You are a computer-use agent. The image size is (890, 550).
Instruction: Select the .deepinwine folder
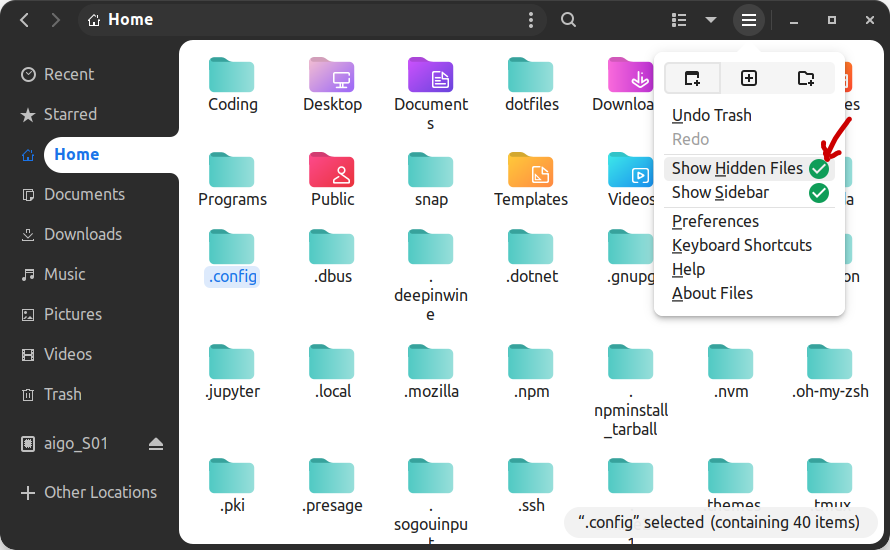[x=431, y=247]
